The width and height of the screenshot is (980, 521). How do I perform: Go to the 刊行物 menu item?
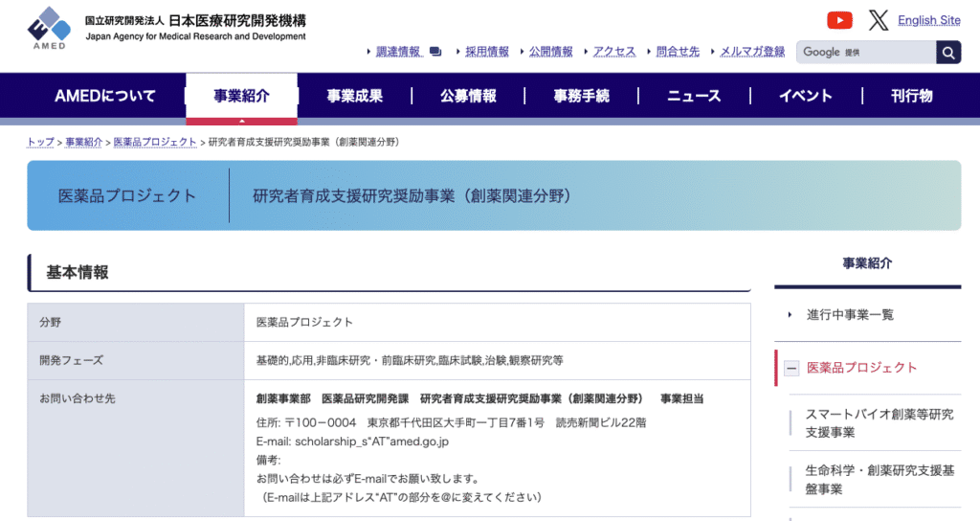point(911,96)
